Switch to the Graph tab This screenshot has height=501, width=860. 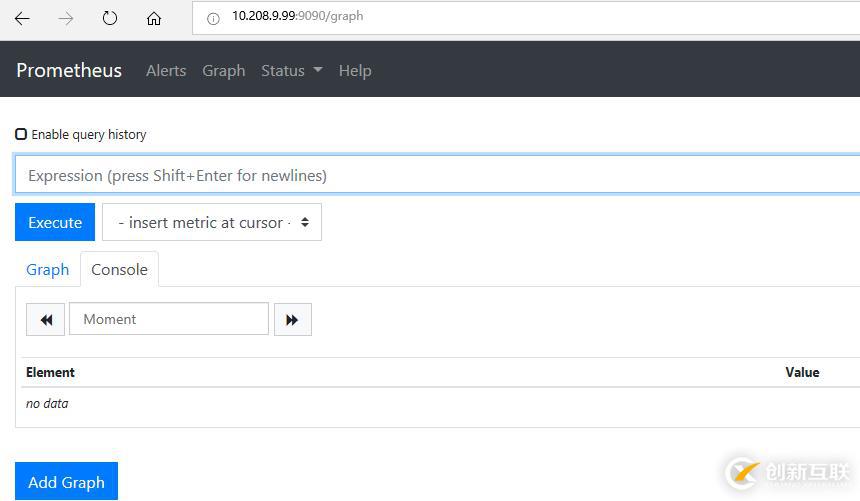coord(48,269)
